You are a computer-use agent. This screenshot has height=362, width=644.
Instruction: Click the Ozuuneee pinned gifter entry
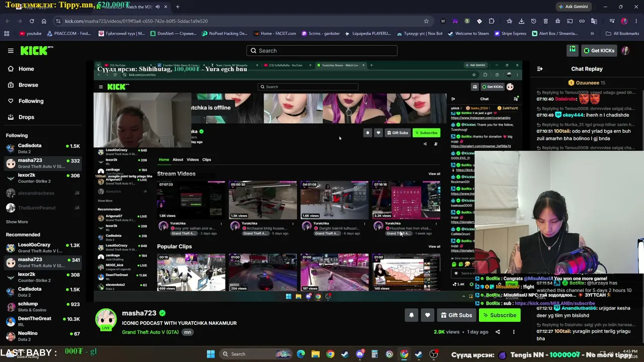click(x=587, y=82)
